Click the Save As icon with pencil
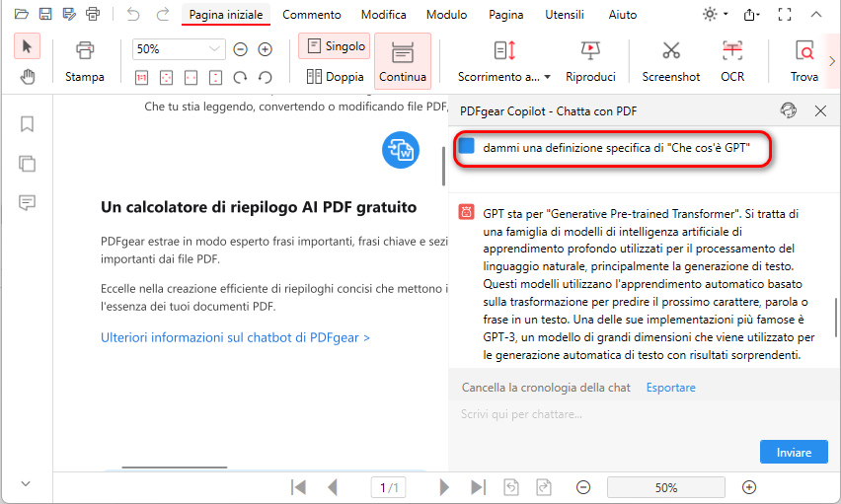 click(69, 14)
